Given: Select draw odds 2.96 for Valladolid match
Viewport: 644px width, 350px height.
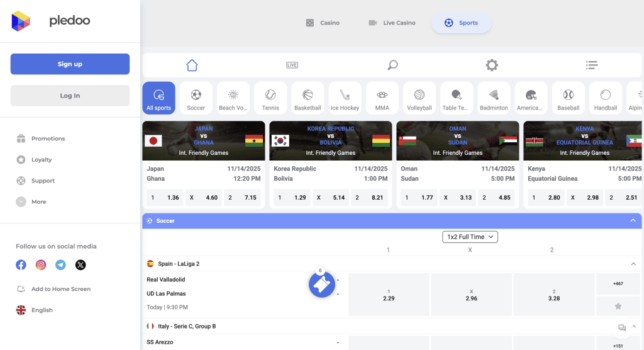Looking at the screenshot, I should pos(471,295).
